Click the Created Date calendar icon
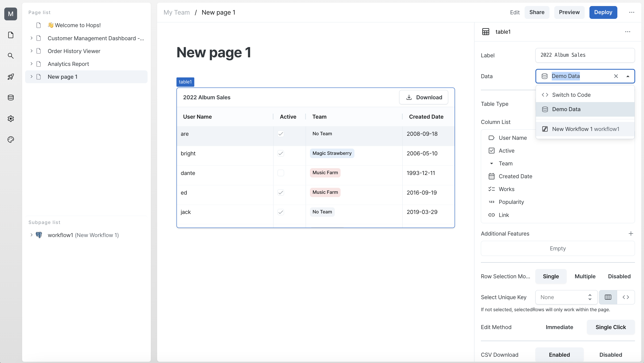This screenshot has height=363, width=644. (x=491, y=176)
